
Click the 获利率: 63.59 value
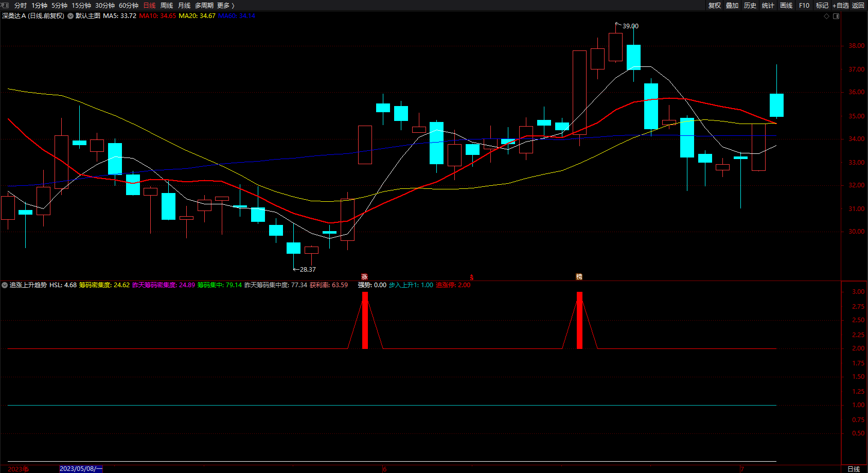pyautogui.click(x=329, y=285)
